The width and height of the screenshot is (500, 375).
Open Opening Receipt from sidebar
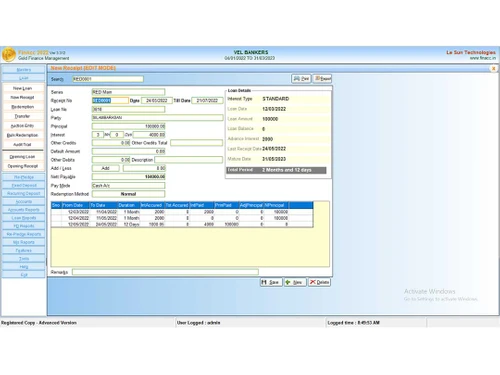23,166
